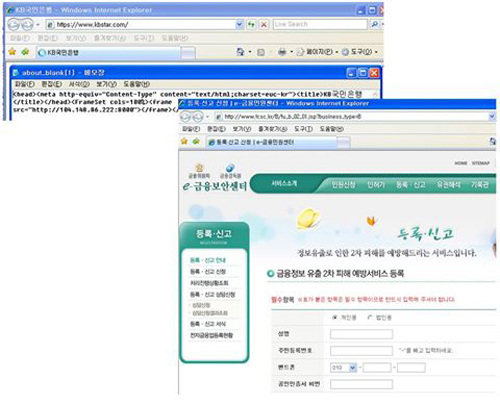Open the 등록·신고 top navigation tab
This screenshot has width=500, height=405.
pos(410,185)
